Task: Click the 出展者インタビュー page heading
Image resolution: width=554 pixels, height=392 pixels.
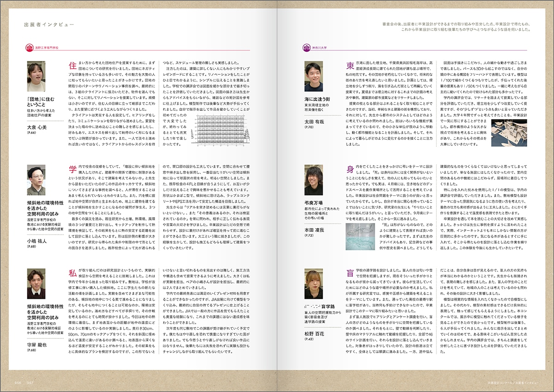Action: [x=48, y=24]
